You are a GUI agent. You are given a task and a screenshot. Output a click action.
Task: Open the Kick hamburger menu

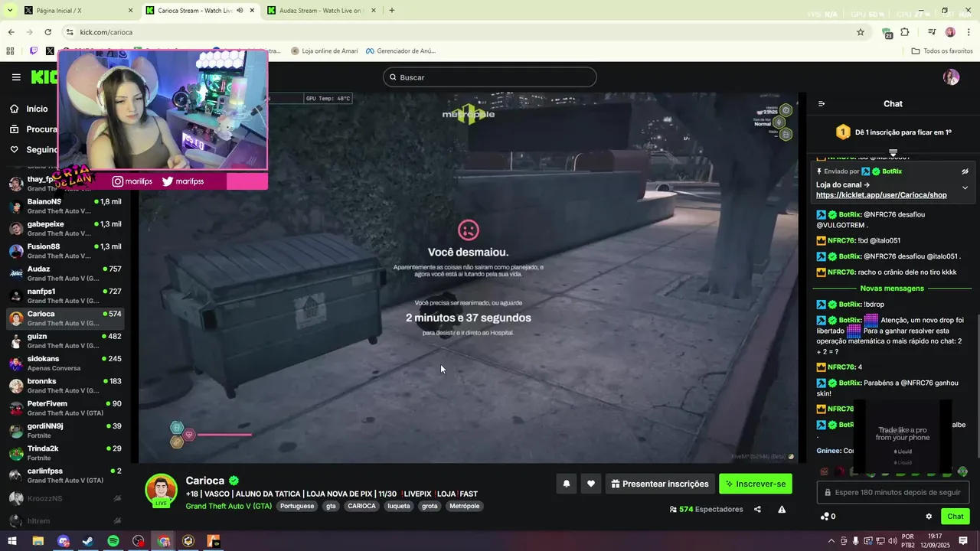tap(16, 77)
